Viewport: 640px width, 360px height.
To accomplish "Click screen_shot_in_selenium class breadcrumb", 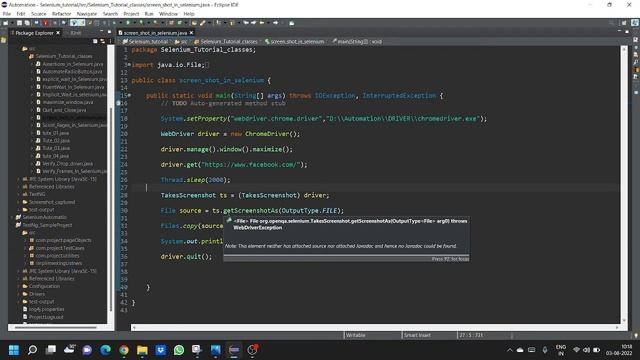I will [x=294, y=42].
